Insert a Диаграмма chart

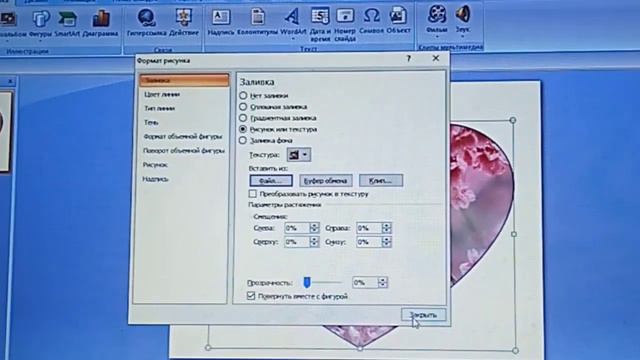pos(100,24)
